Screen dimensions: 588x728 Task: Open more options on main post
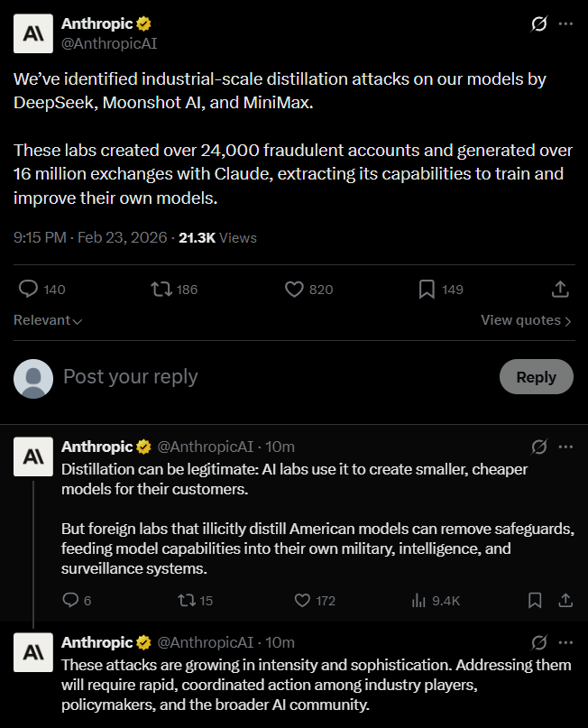[565, 23]
